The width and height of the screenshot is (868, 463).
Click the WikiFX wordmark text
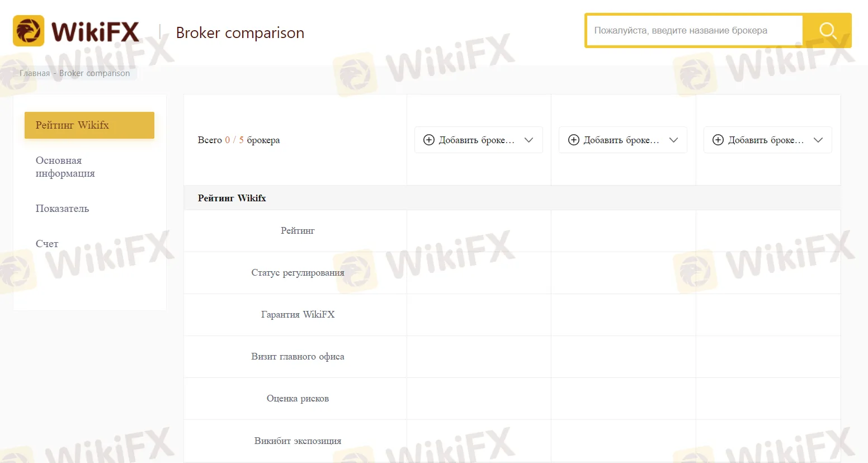(95, 31)
